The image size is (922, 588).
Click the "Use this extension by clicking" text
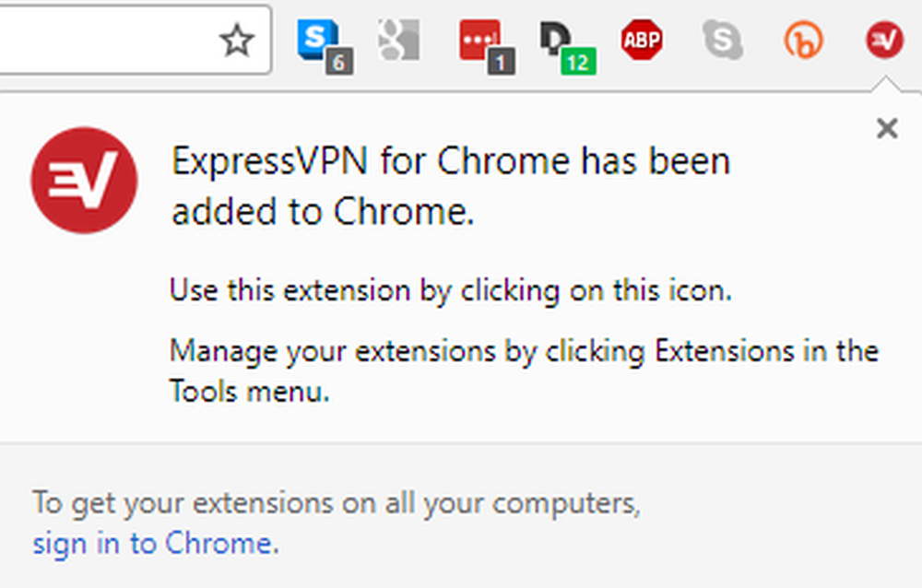(x=450, y=292)
